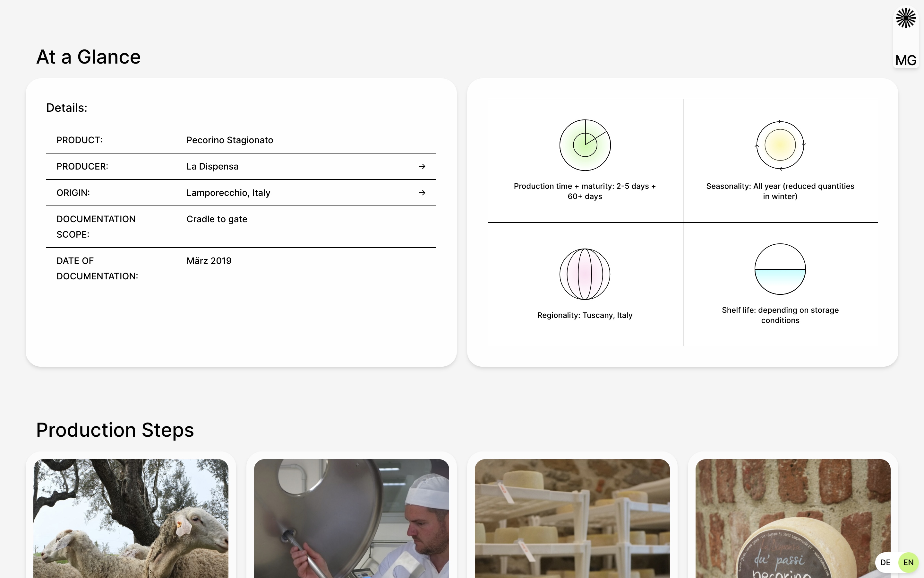
Task: Click the PRODUCT: row label
Action: 80,140
